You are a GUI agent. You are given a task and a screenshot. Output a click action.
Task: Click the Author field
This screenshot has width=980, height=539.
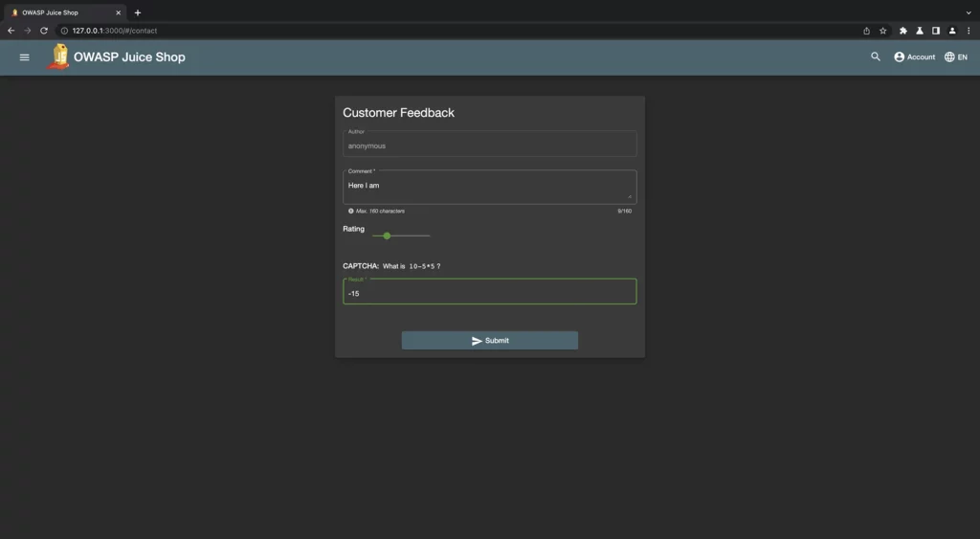click(489, 144)
